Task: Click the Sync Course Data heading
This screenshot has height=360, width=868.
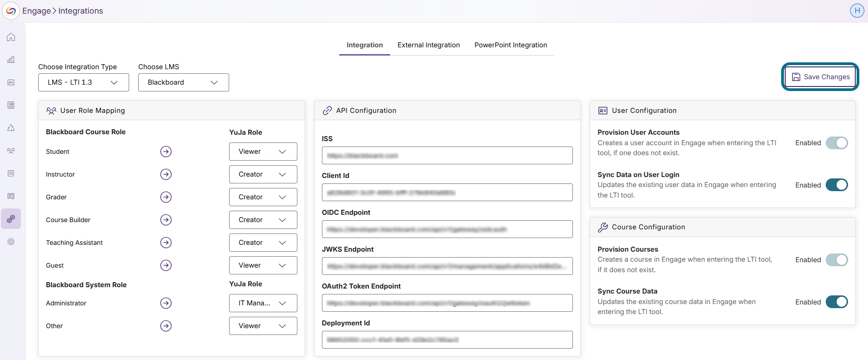Action: [627, 291]
